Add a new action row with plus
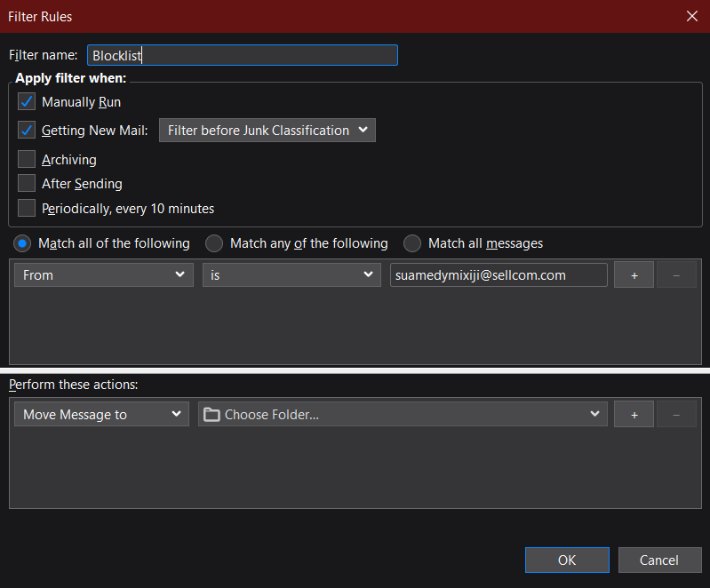 pos(634,415)
